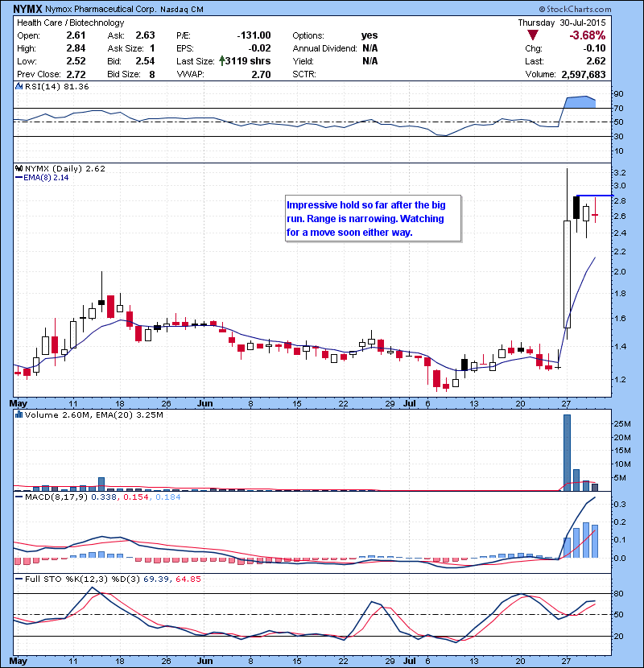644x668 pixels.
Task: Click the MACD(8,17,9) legend label
Action: 56,497
